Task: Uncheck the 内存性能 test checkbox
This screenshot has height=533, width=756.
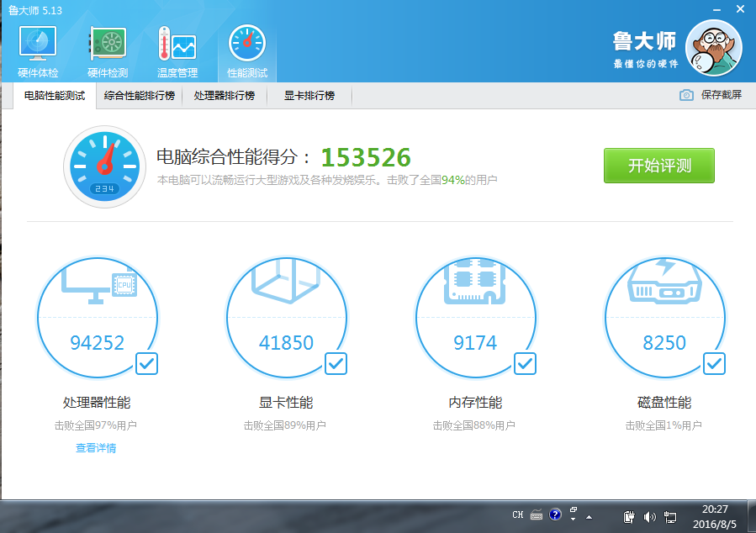Action: (x=525, y=363)
